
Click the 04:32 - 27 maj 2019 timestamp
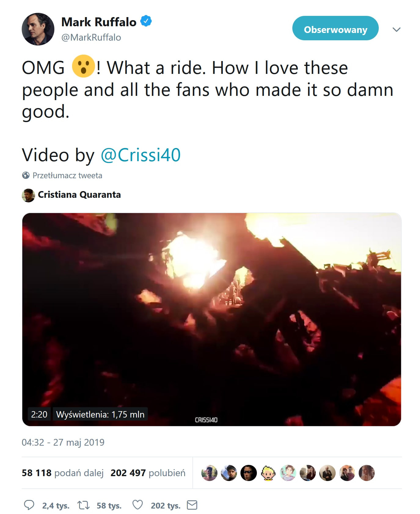pyautogui.click(x=63, y=442)
